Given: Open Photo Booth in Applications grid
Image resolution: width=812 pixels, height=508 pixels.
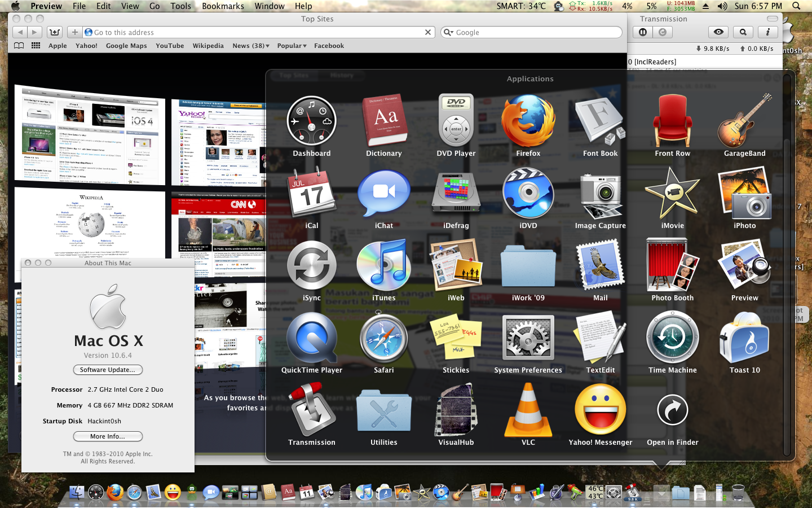Looking at the screenshot, I should tap(673, 265).
